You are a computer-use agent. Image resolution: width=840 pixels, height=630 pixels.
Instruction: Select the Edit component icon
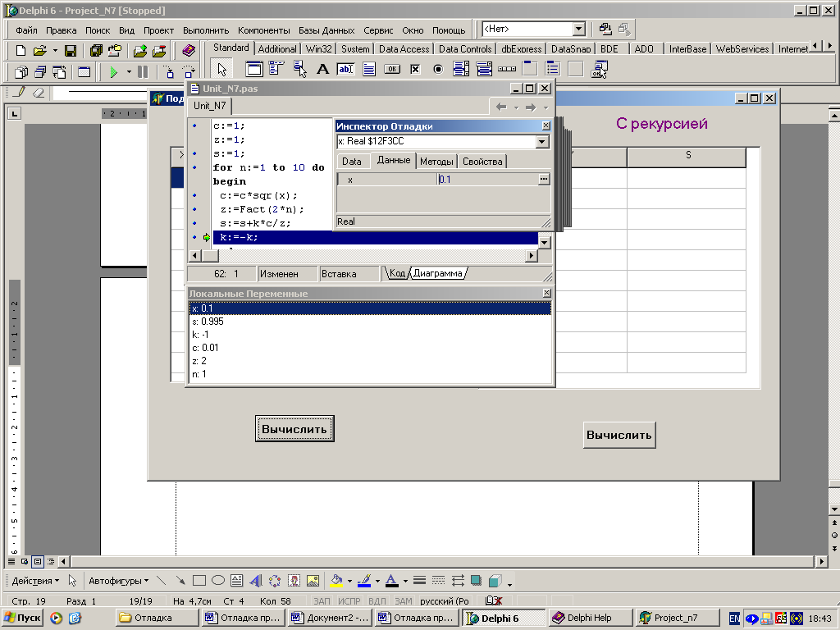click(x=345, y=69)
